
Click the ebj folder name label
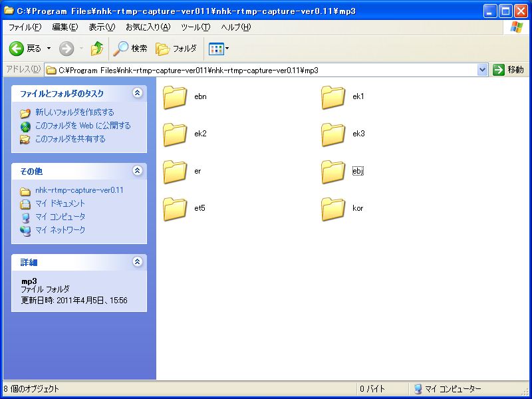pos(358,171)
